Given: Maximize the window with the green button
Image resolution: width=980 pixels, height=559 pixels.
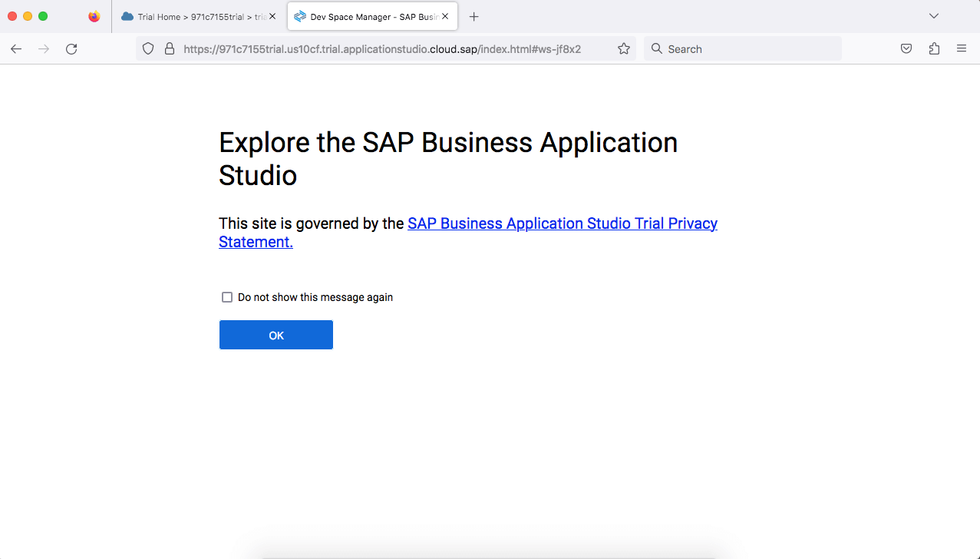Looking at the screenshot, I should tap(43, 16).
